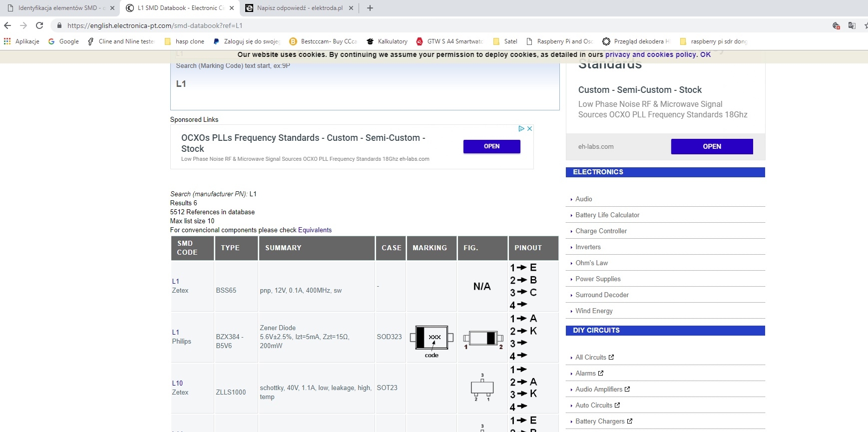Click SOT23 package figure for ZLLS1000

482,388
